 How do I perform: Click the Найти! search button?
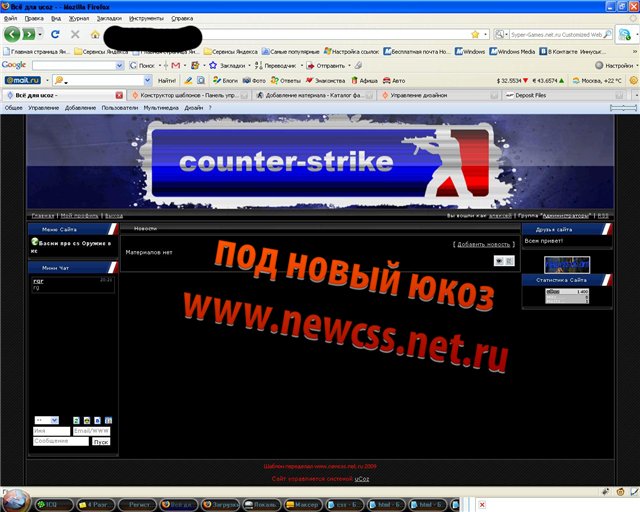tap(167, 80)
